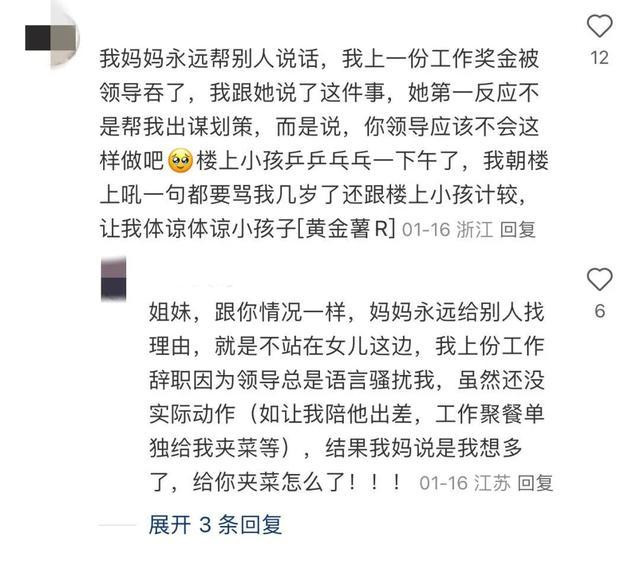Click the 6 like count number
The image size is (640, 561).
600,312
